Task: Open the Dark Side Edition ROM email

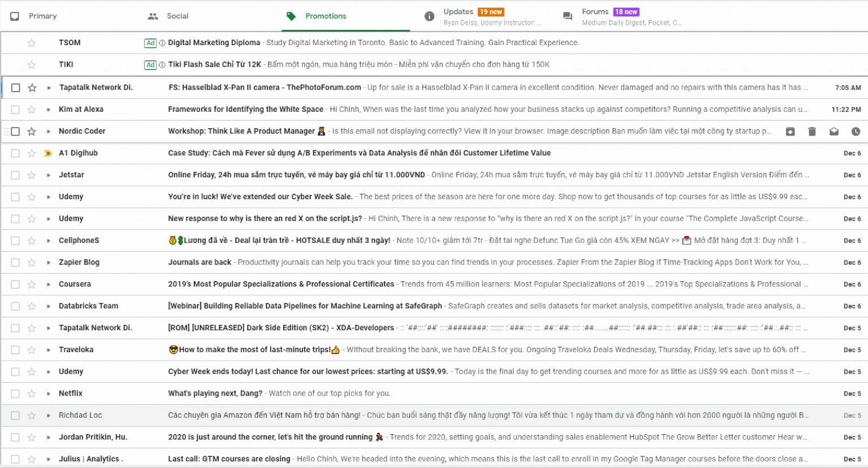Action: 434,328
